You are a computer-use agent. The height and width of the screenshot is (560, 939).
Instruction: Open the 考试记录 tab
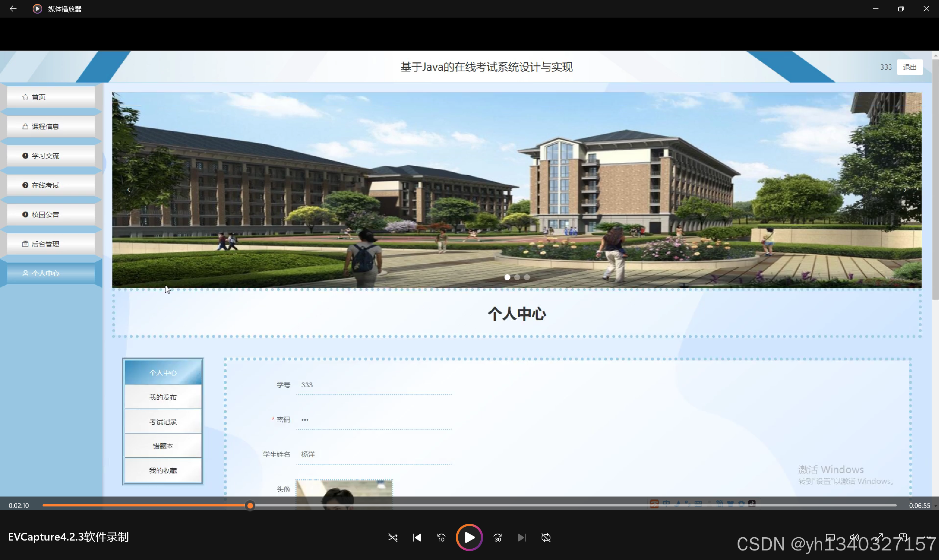tap(163, 421)
